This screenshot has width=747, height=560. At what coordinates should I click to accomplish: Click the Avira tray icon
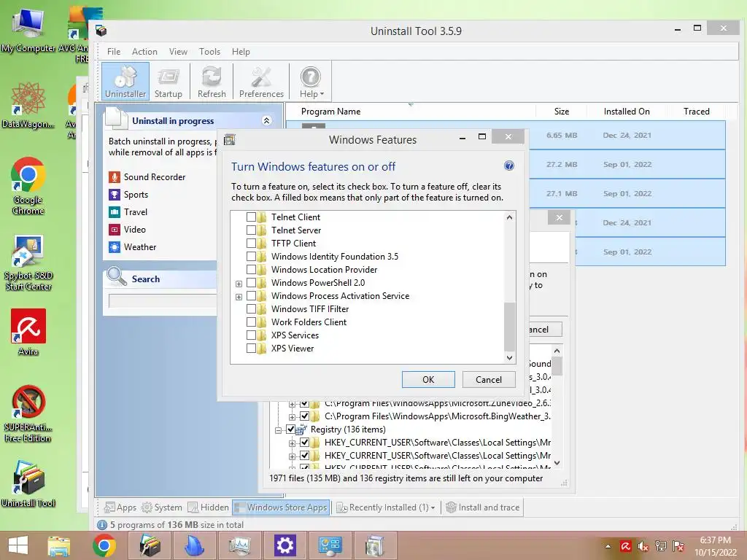[625, 546]
